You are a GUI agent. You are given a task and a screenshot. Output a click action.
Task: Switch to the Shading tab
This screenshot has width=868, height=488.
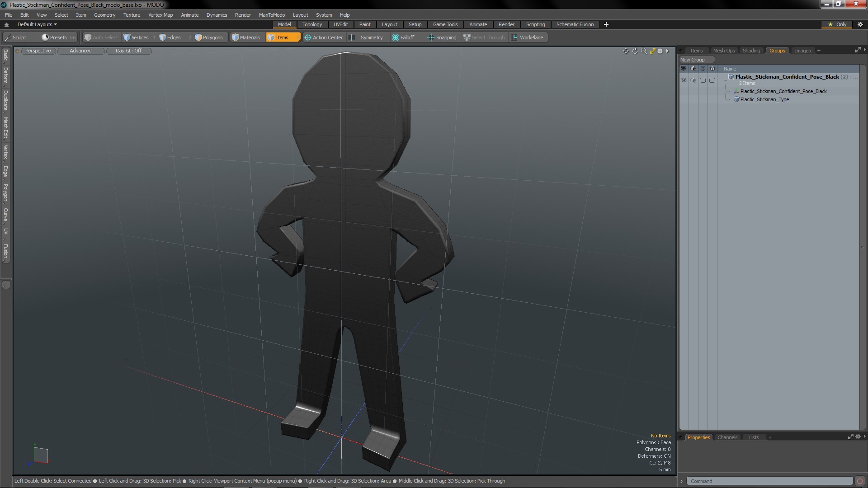click(x=751, y=51)
